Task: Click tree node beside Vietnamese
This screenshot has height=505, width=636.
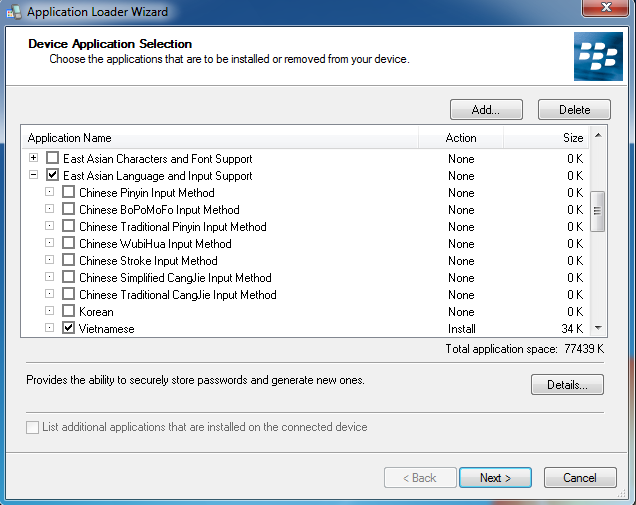Action: (x=49, y=328)
